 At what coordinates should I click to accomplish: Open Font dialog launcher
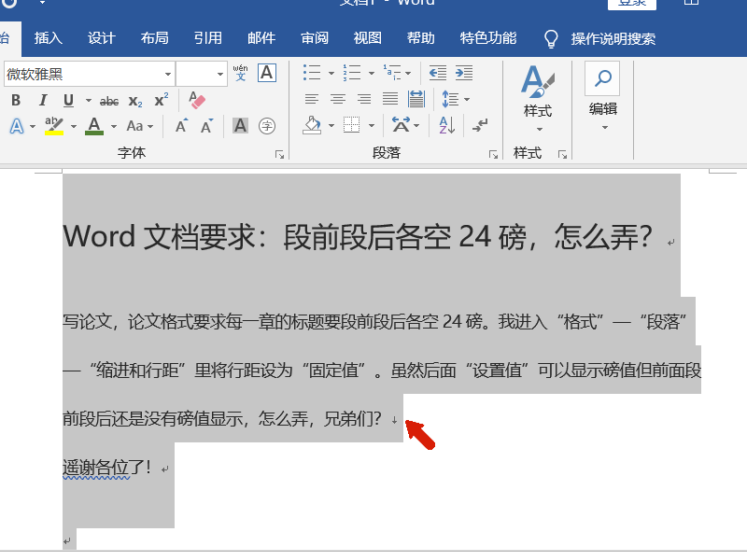tap(279, 154)
